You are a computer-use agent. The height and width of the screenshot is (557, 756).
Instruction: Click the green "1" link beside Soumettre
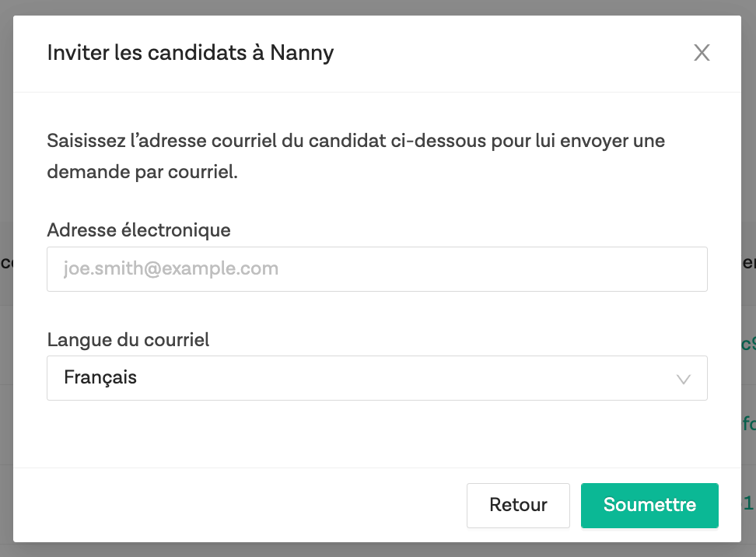pyautogui.click(x=748, y=504)
